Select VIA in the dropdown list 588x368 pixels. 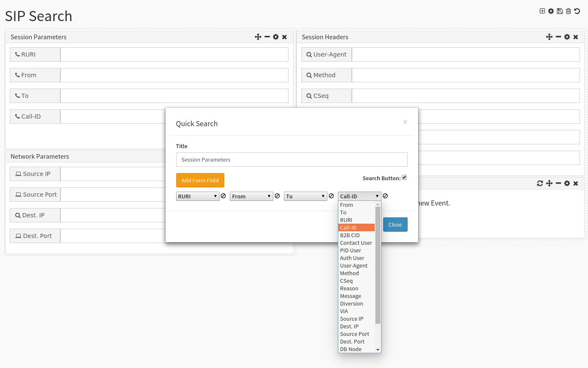pos(357,311)
